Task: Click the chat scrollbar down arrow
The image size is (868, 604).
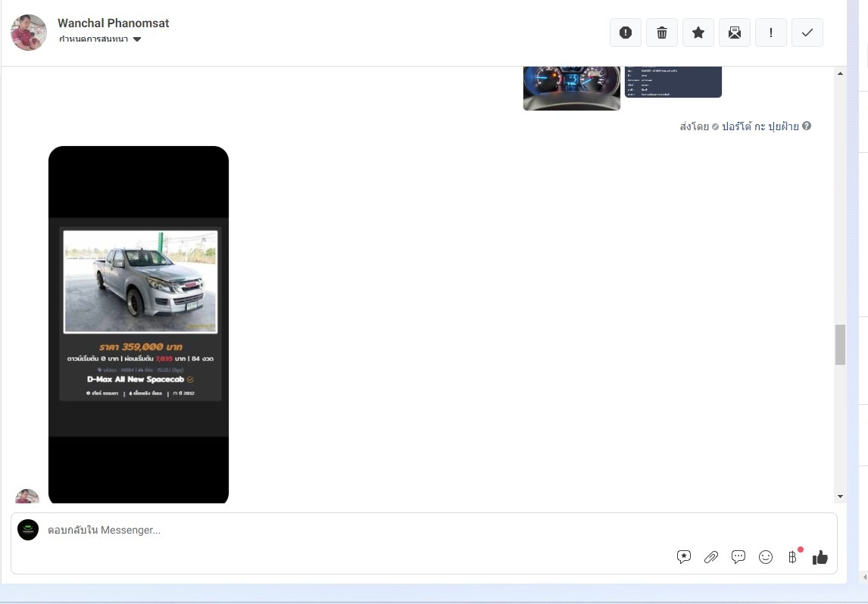Action: 840,497
